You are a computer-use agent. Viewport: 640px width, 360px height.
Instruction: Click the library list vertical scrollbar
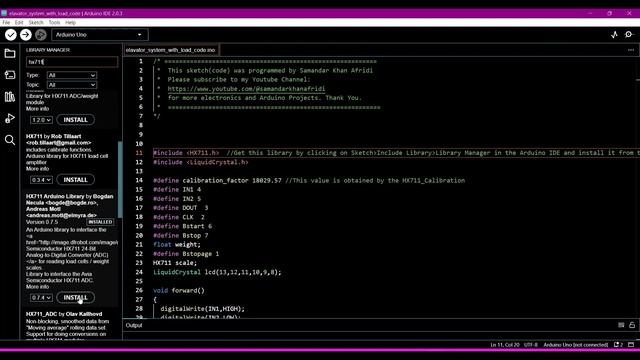[120, 180]
